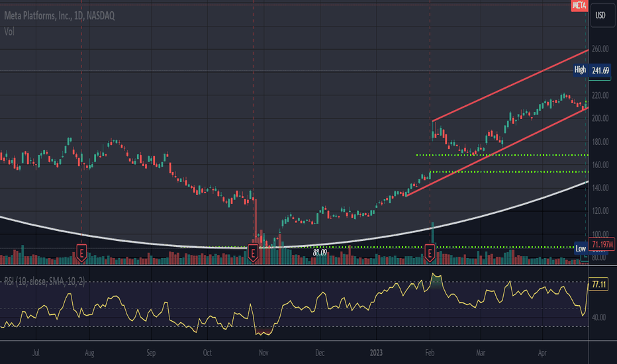Click the yellow RSI line plot
617x364 pixels.
coord(295,303)
